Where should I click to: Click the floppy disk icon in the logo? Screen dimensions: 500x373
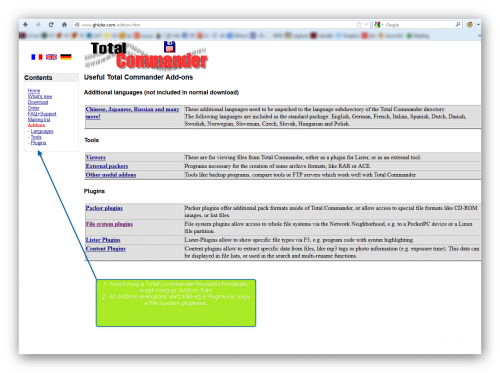[x=170, y=47]
